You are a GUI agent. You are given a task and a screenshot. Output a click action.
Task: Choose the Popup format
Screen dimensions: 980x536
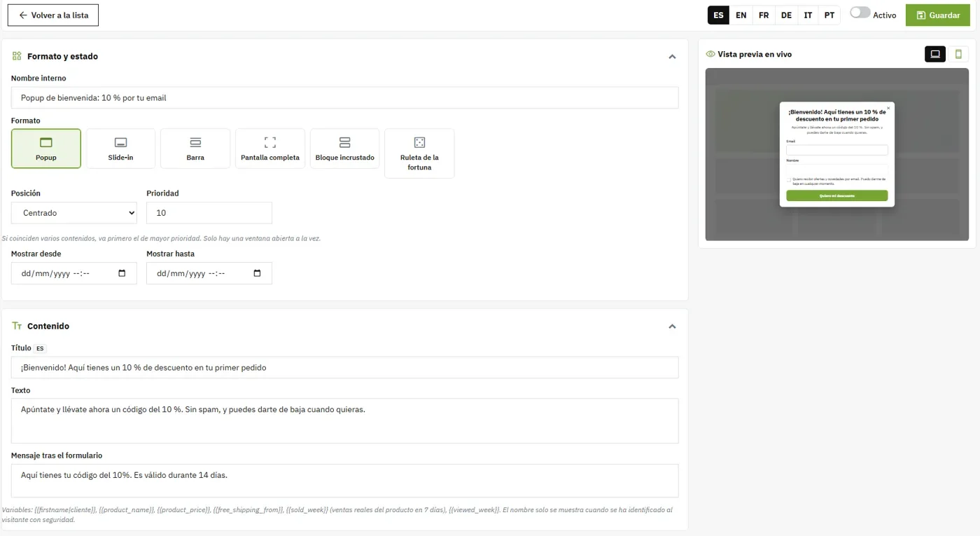pos(46,149)
